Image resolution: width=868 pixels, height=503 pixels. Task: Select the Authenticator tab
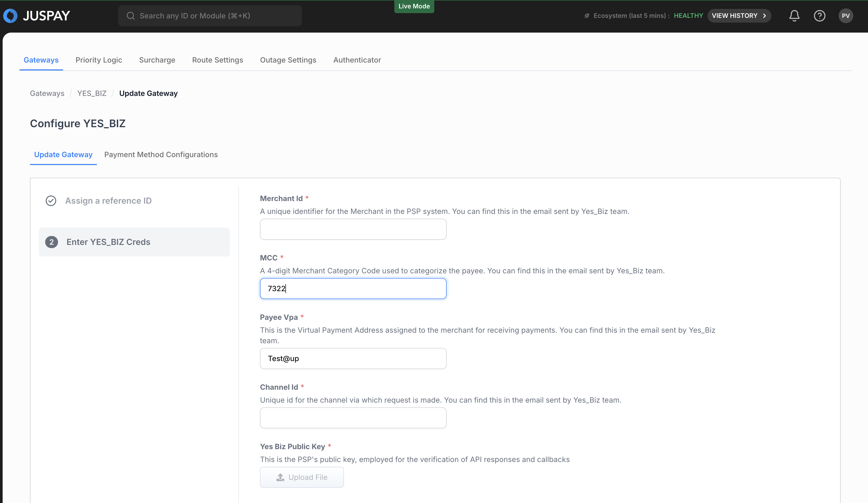[x=357, y=60]
